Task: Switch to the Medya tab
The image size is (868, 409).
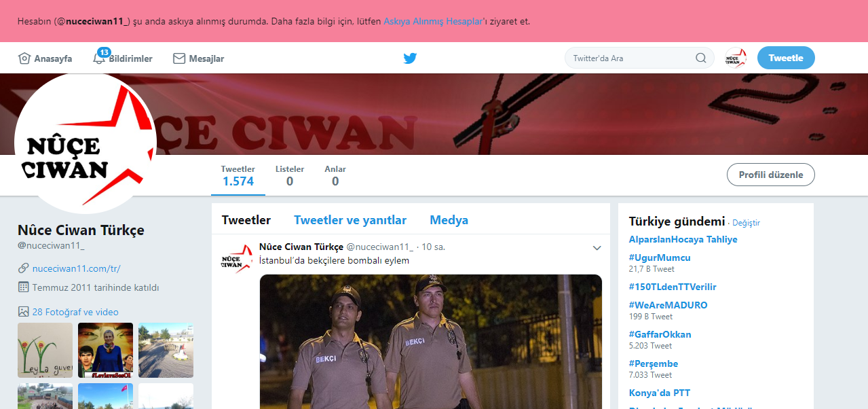Action: click(x=449, y=220)
